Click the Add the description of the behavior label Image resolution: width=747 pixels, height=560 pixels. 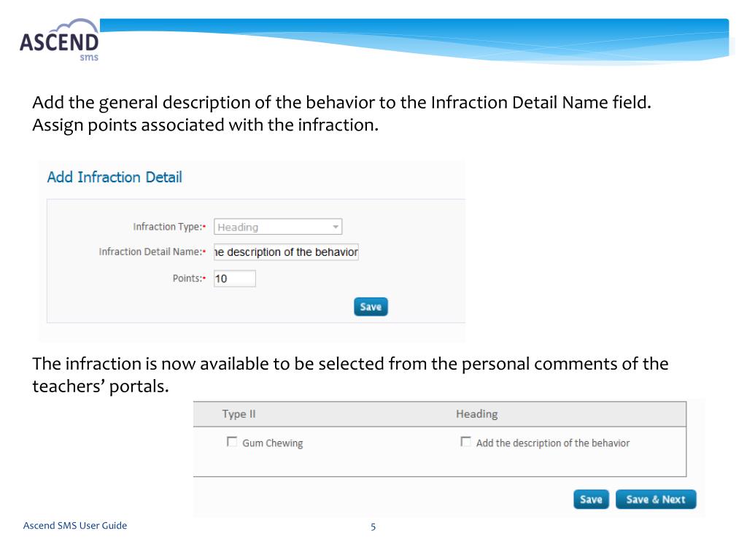coord(553,443)
